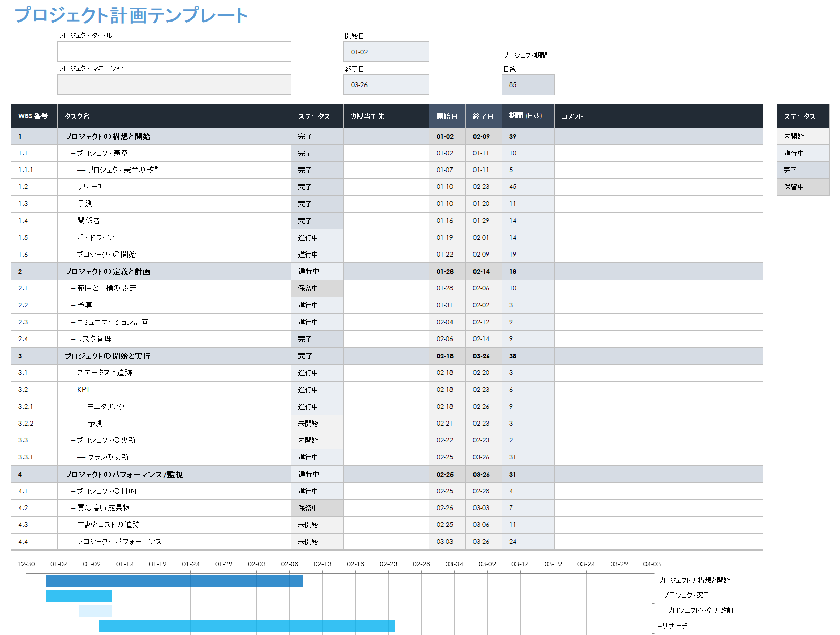Click the 終了日 cell of WBS 1.2
The width and height of the screenshot is (840, 635).
[483, 187]
